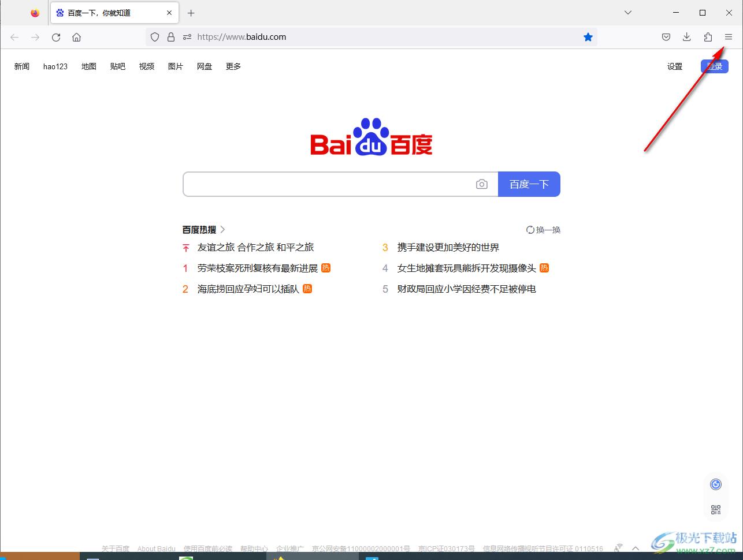Open the Downloads panel icon
Screen dimensions: 743x560
[x=687, y=37]
